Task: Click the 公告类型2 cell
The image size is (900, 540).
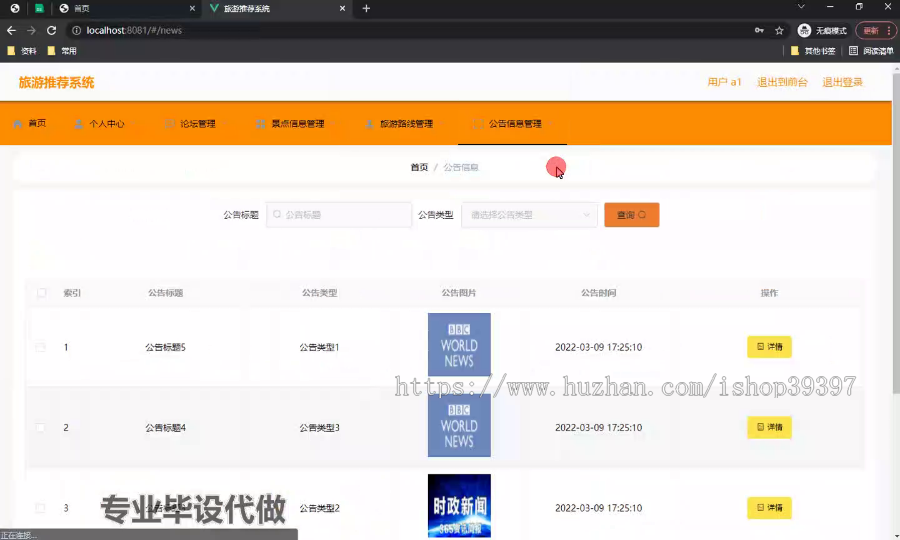Action: click(319, 508)
